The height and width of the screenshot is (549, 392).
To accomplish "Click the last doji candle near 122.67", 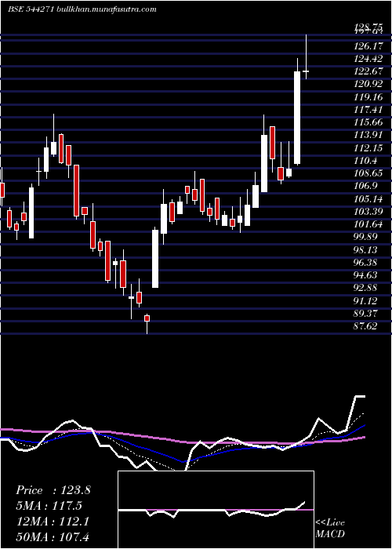I will point(306,71).
